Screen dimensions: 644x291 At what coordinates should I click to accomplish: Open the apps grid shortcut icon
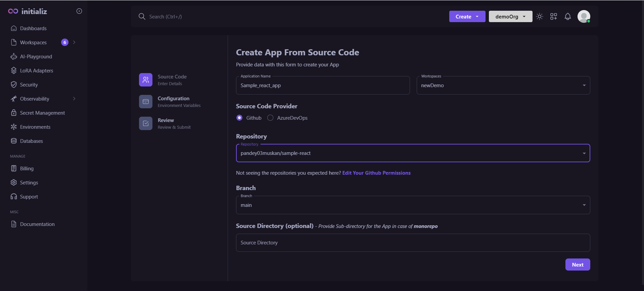point(554,16)
